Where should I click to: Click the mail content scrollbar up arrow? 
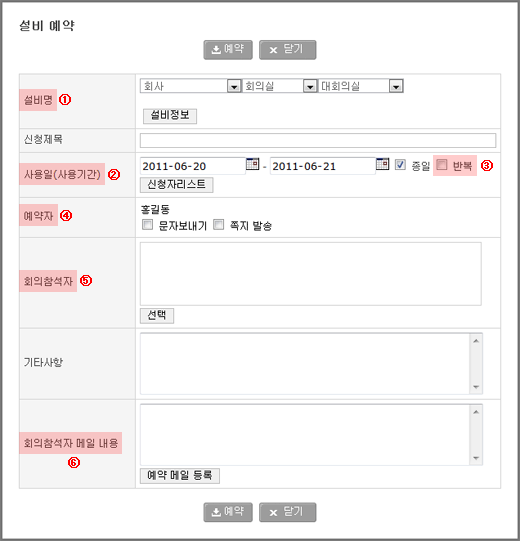(x=476, y=412)
